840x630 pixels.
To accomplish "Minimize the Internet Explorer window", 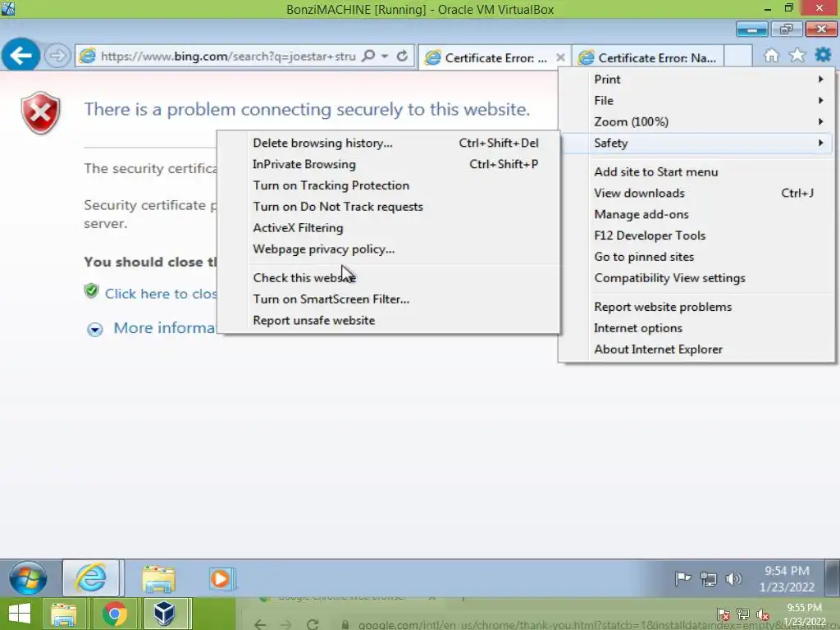I will click(x=752, y=30).
